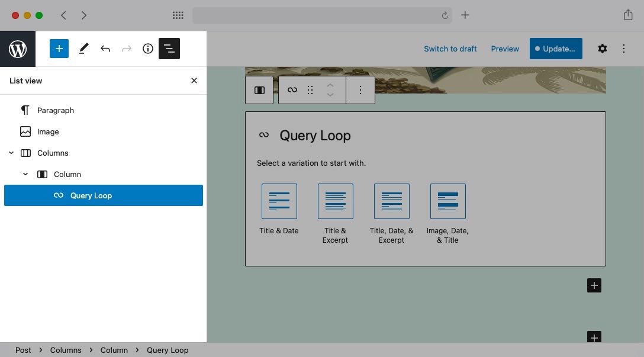Open the block Options three-dot menu
The height and width of the screenshot is (357, 644).
pos(360,89)
